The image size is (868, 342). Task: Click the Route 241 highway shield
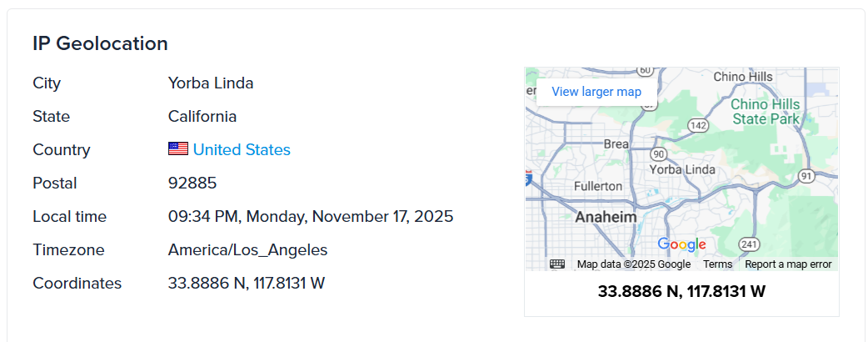pyautogui.click(x=749, y=244)
